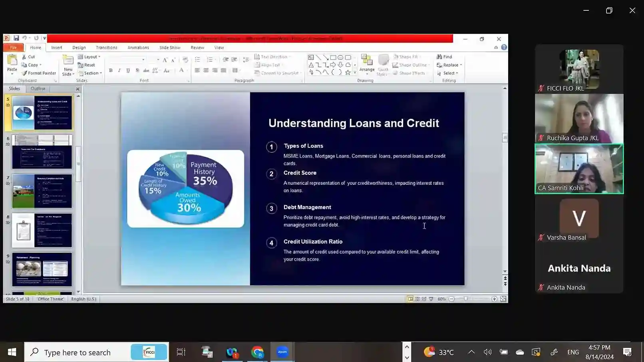Click the red File button
This screenshot has height=362, width=644.
click(x=13, y=47)
